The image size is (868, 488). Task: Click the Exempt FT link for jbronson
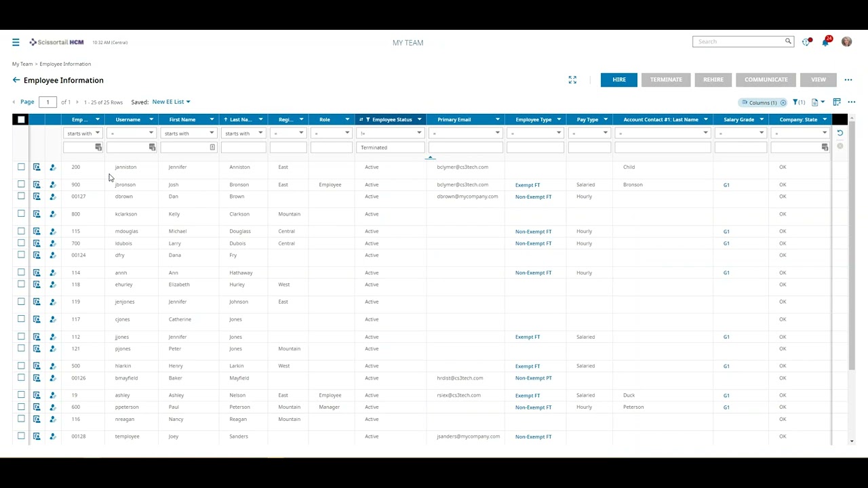[x=528, y=185]
